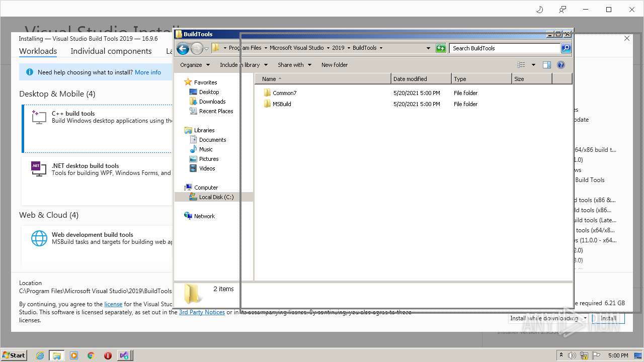This screenshot has width=644, height=362.
Task: Sort files by Name column
Action: (x=323, y=79)
